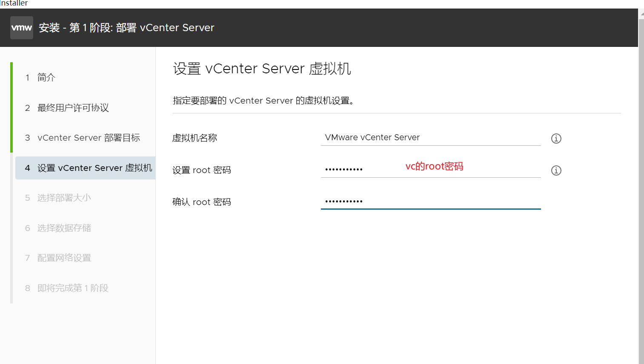Image resolution: width=644 pixels, height=364 pixels.
Task: Focus the 确认 root 密码 password field
Action: pyautogui.click(x=431, y=202)
